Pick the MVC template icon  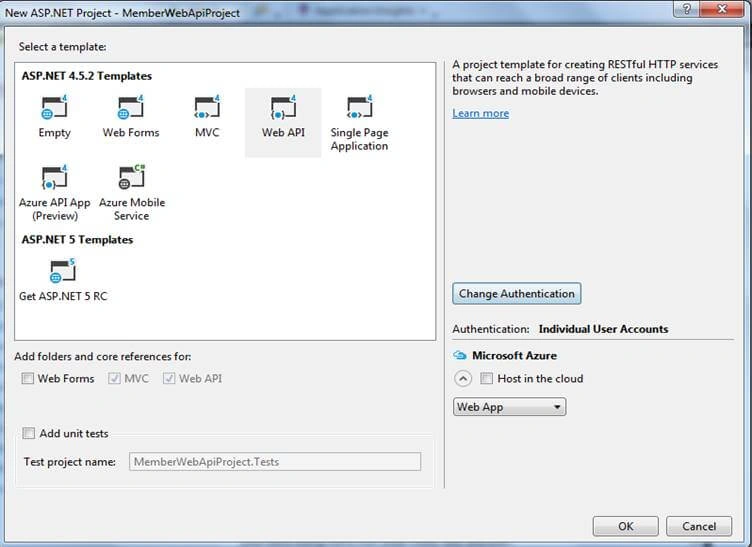(207, 107)
